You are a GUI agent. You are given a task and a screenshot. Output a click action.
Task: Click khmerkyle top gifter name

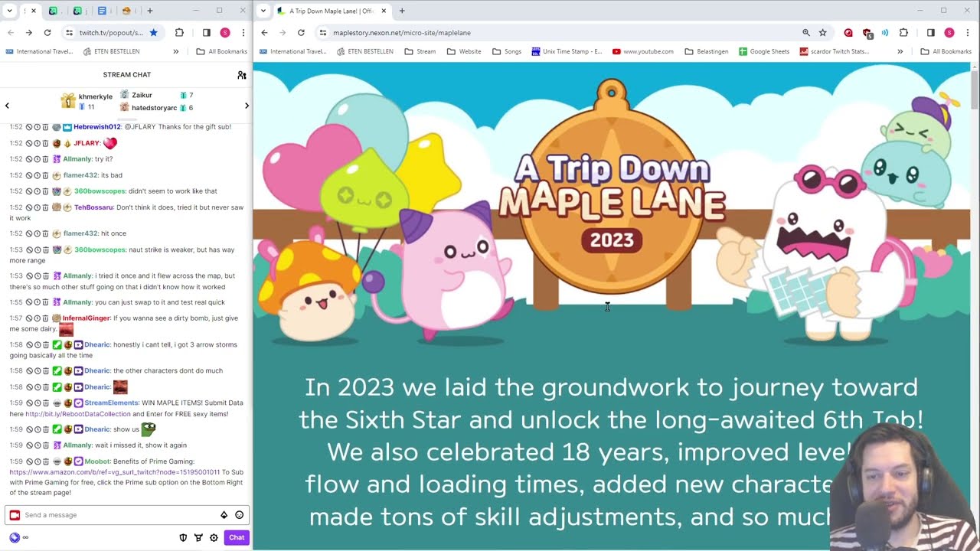point(96,96)
